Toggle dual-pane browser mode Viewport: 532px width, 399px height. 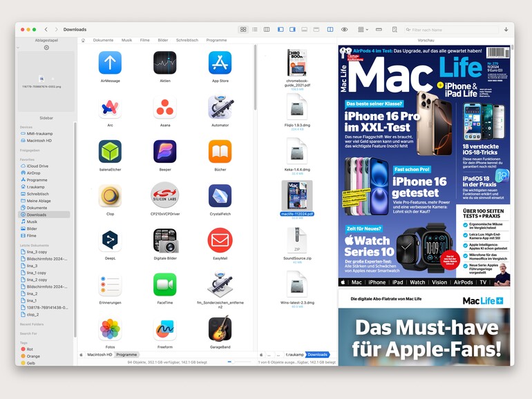pyautogui.click(x=330, y=30)
